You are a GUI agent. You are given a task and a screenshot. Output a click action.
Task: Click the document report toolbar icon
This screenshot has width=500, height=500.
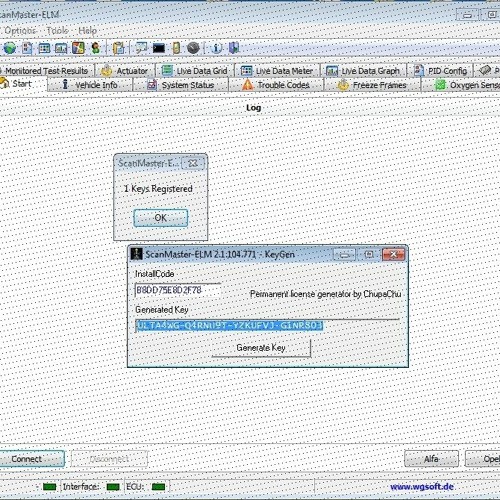click(x=27, y=48)
